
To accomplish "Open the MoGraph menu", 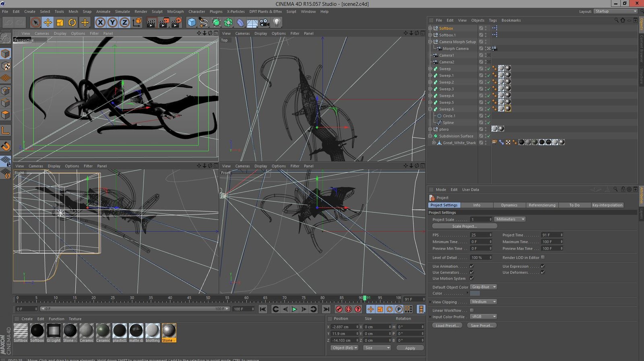I will (x=175, y=12).
